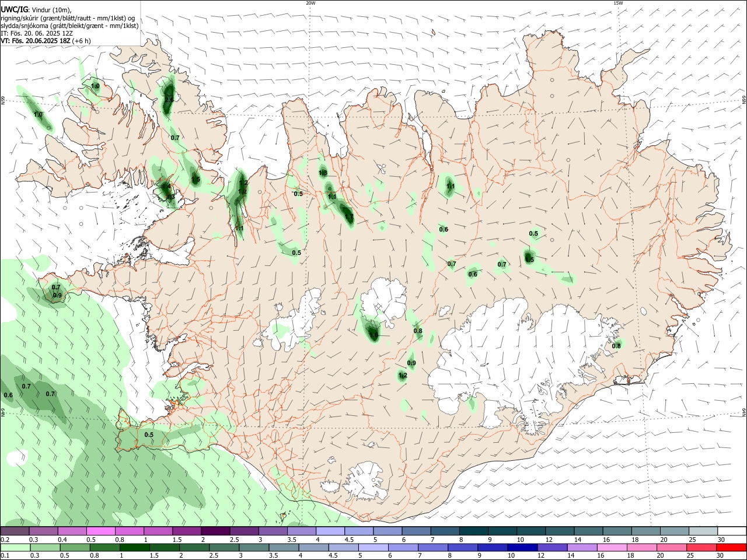Screen dimensions: 747x560
Task: Click the bright pink snow swatch between 0.5 and 0.8
Action: 101,531
